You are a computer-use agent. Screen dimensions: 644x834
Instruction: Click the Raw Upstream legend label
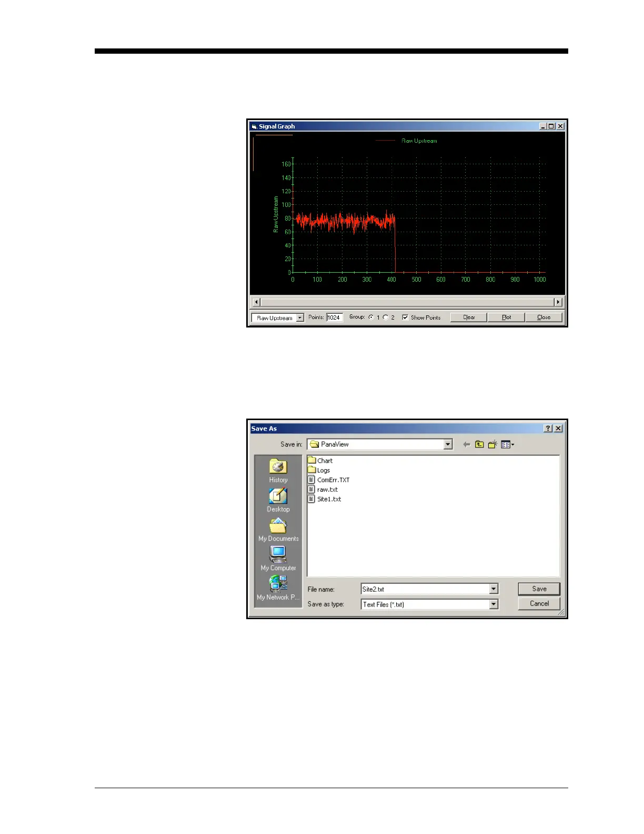click(x=419, y=141)
